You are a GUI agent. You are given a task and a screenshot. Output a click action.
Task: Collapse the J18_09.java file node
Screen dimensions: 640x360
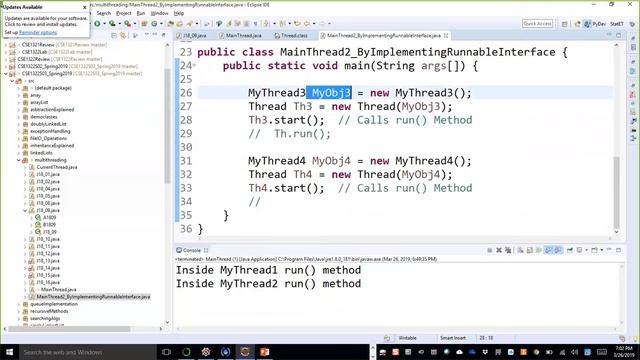[x=25, y=211]
